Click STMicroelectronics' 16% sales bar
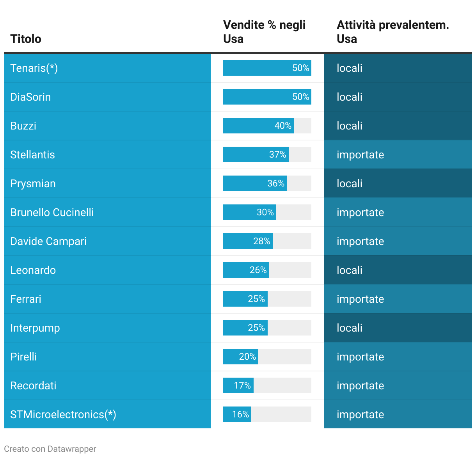 237,415
